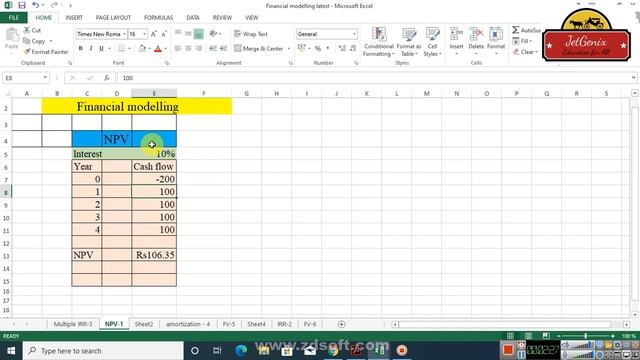Click Increase Decimal
This screenshot has height=360, width=640.
point(342,48)
